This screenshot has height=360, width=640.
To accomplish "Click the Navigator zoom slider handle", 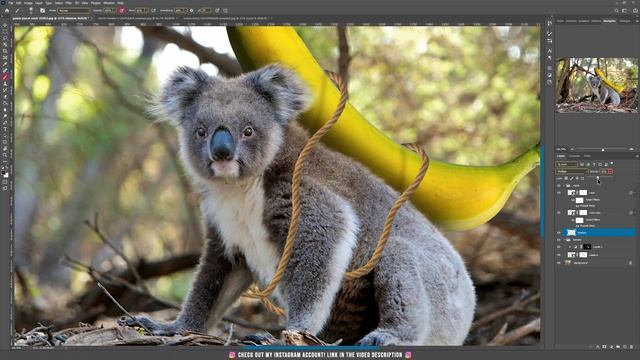I will point(603,150).
